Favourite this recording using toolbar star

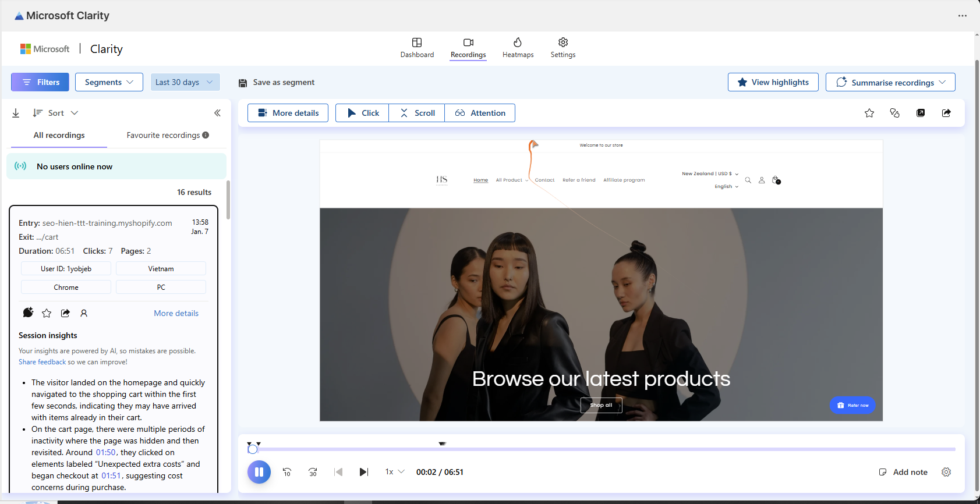tap(869, 113)
